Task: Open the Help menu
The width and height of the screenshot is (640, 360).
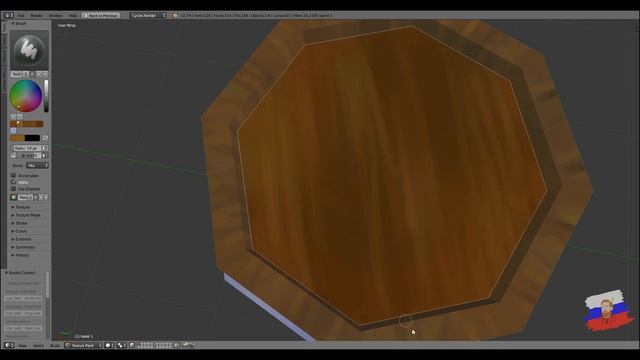Action: (x=73, y=16)
